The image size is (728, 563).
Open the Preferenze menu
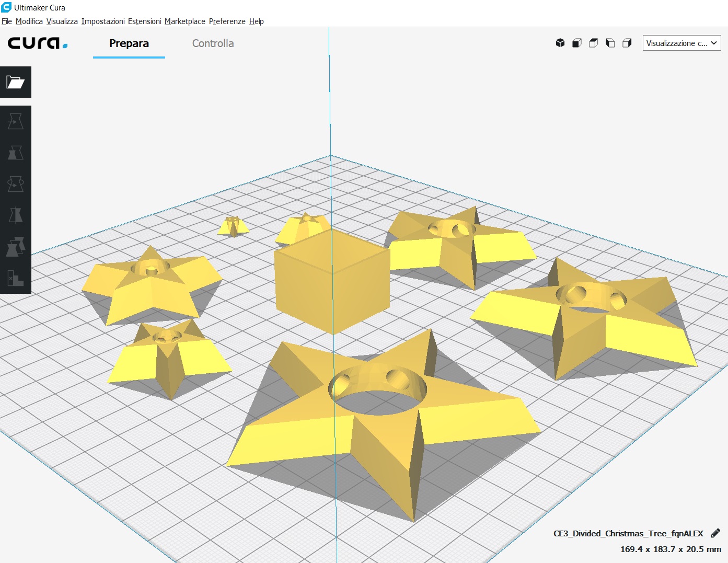pyautogui.click(x=227, y=21)
